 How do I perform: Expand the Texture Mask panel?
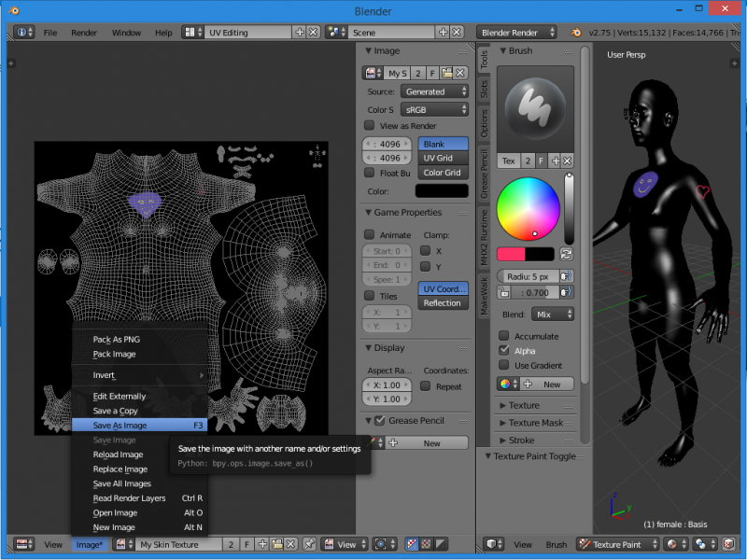coord(535,423)
